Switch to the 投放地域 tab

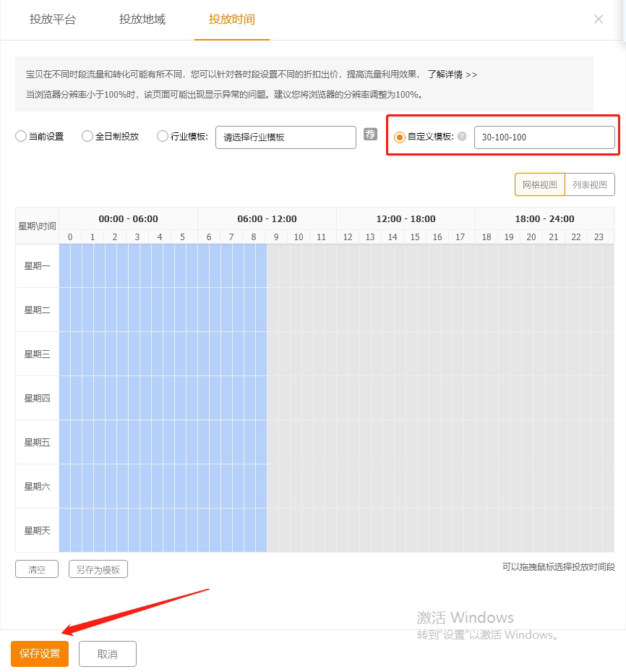142,20
